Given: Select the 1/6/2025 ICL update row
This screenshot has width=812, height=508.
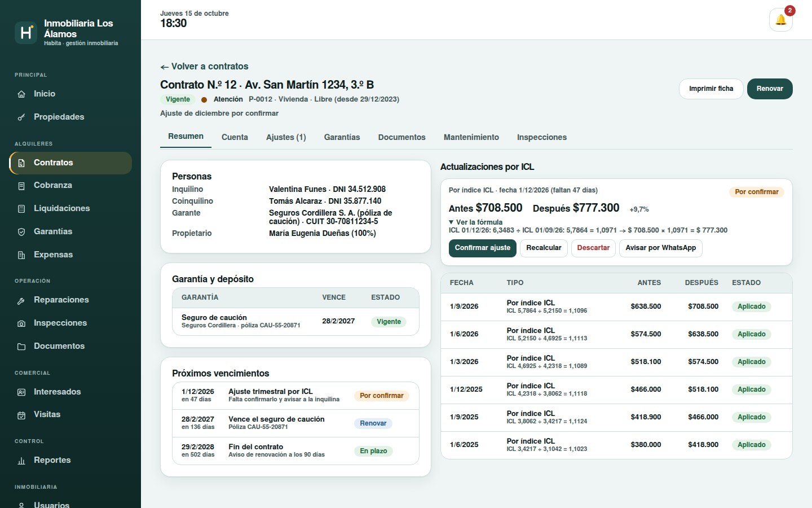Looking at the screenshot, I should (616, 445).
